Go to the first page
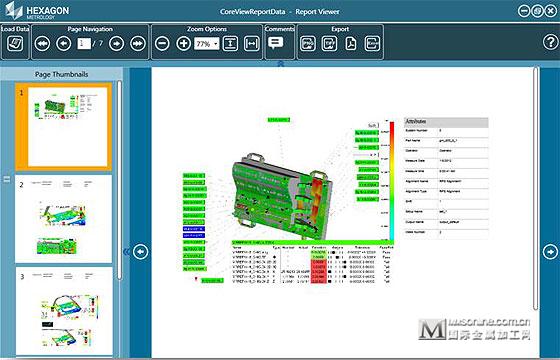This screenshot has height=360, width=560. click(42, 44)
